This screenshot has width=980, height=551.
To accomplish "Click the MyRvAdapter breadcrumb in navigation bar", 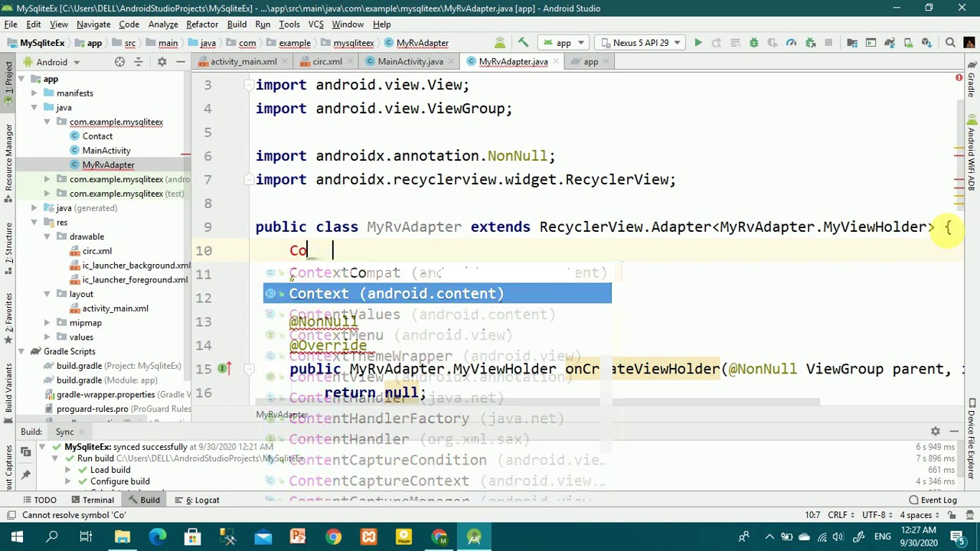I will [x=416, y=43].
